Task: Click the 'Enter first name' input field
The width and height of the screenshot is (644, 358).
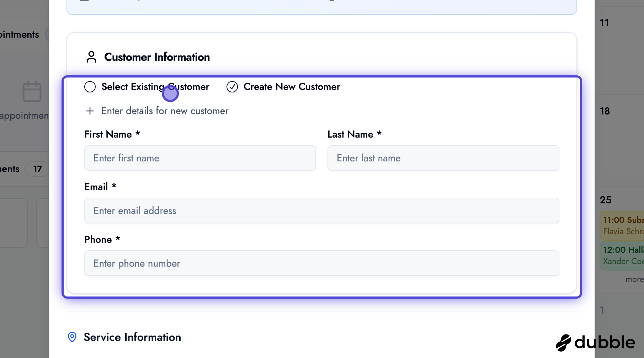Action: click(x=199, y=158)
